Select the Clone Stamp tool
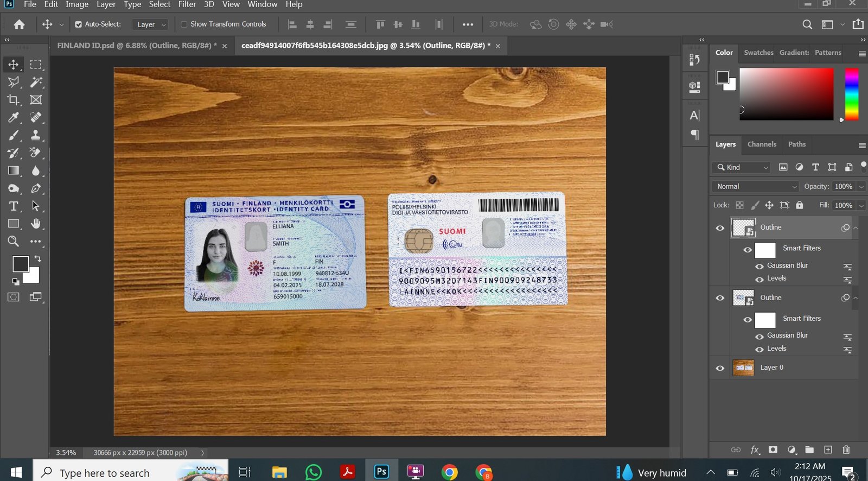 pos(36,135)
